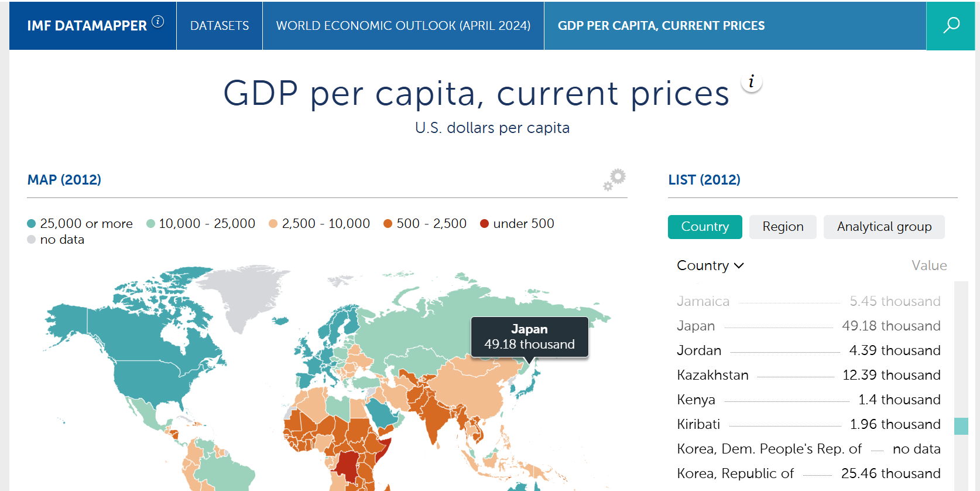Click the list scrollbar thumb

(x=961, y=426)
